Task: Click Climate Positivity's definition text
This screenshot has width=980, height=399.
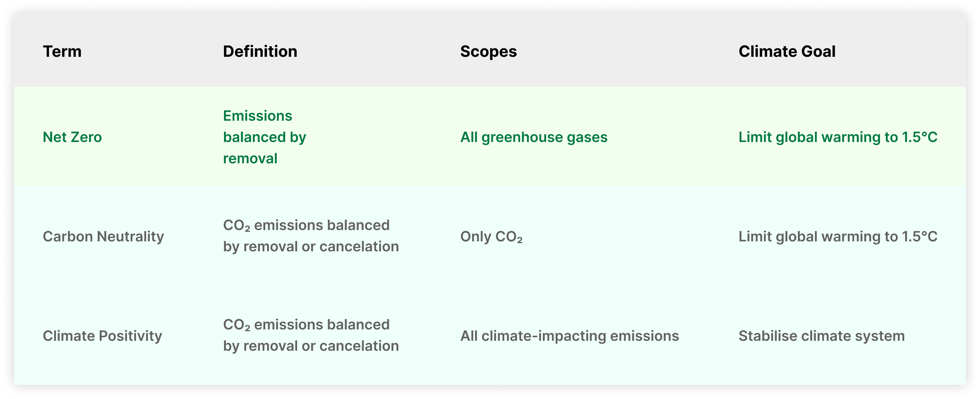Action: (311, 335)
